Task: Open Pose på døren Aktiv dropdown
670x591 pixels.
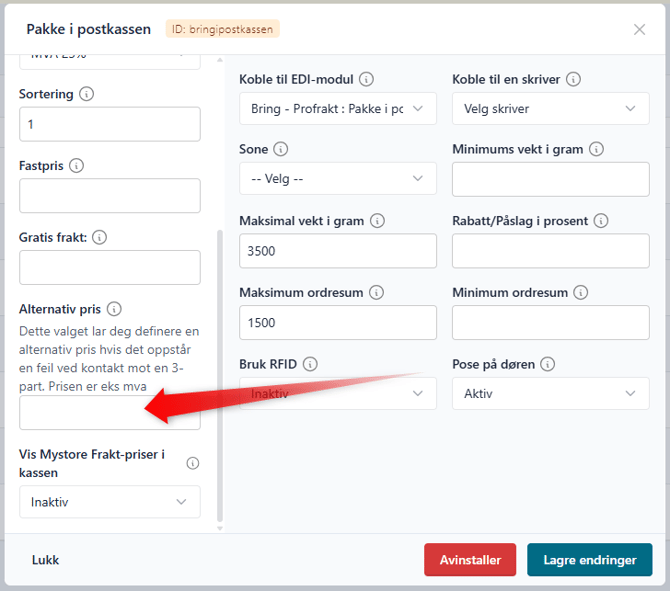Action: (x=551, y=394)
